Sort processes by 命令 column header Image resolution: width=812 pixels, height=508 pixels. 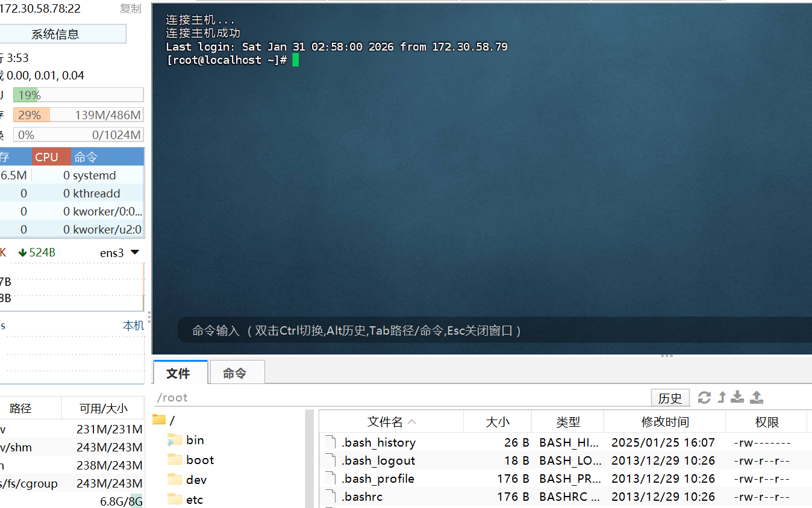click(x=107, y=157)
